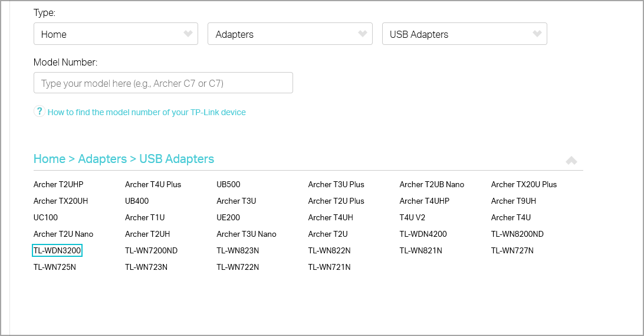The image size is (644, 336).
Task: Open the Adapters category dropdown
Action: click(290, 34)
